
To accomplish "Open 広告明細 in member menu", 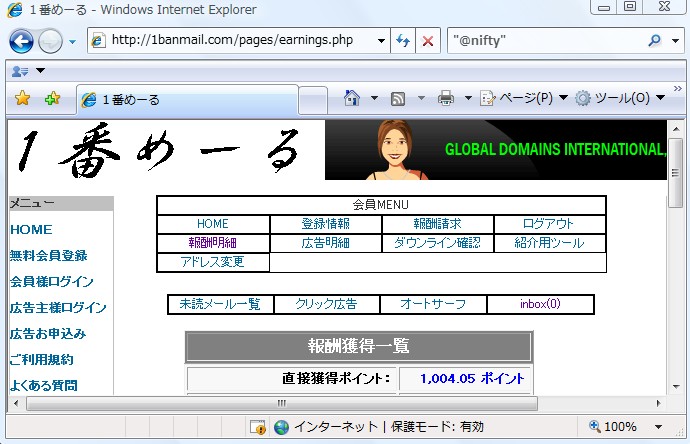I will [326, 243].
